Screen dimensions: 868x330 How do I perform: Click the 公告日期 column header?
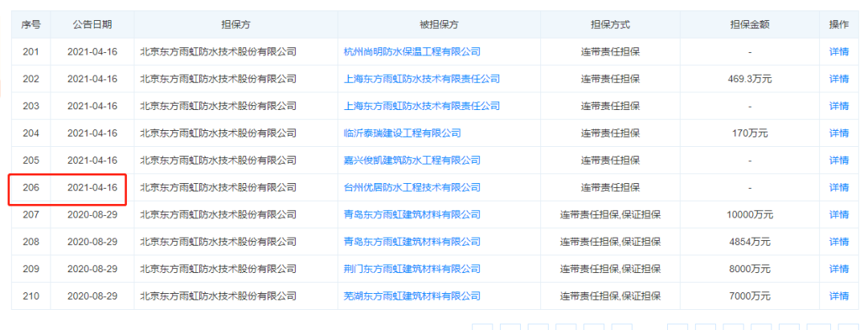pyautogui.click(x=92, y=24)
